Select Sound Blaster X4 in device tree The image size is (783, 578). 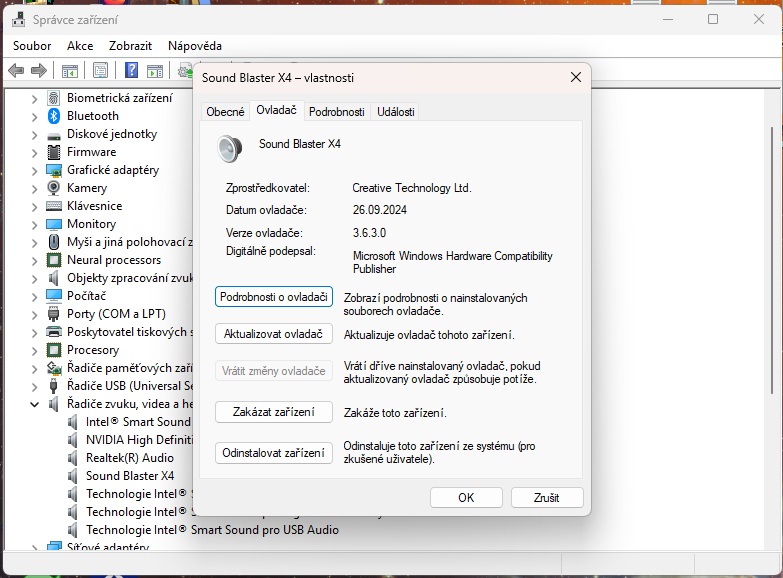point(130,476)
